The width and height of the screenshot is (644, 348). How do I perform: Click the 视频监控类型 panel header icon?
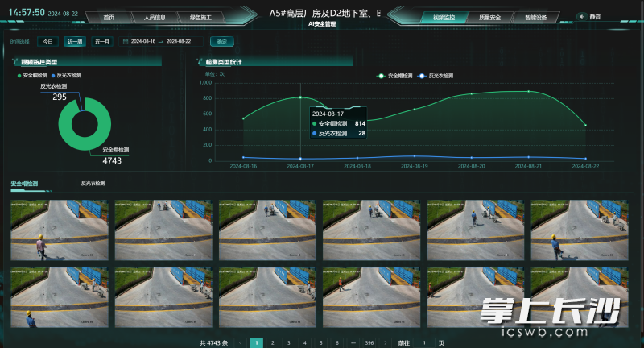[14, 61]
